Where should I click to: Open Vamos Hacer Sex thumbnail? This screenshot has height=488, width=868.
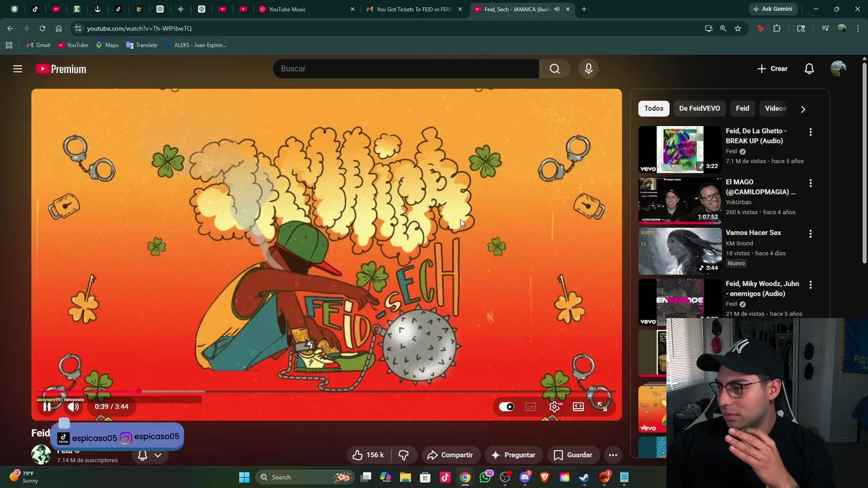click(x=679, y=251)
